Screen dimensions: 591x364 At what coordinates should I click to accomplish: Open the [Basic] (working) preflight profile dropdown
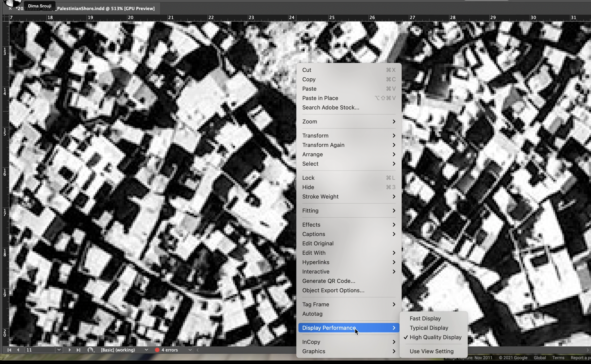[x=146, y=350]
